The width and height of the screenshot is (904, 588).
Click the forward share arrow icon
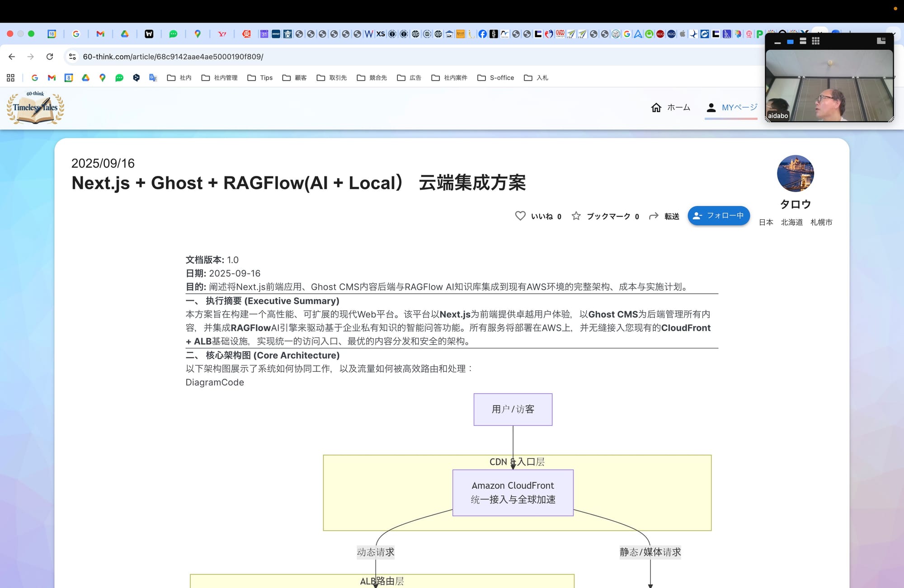click(654, 216)
